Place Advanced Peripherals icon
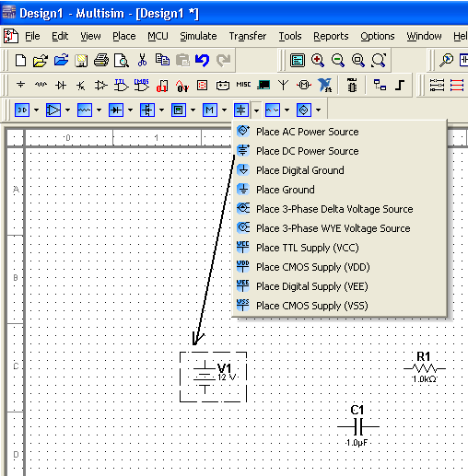 [x=263, y=85]
